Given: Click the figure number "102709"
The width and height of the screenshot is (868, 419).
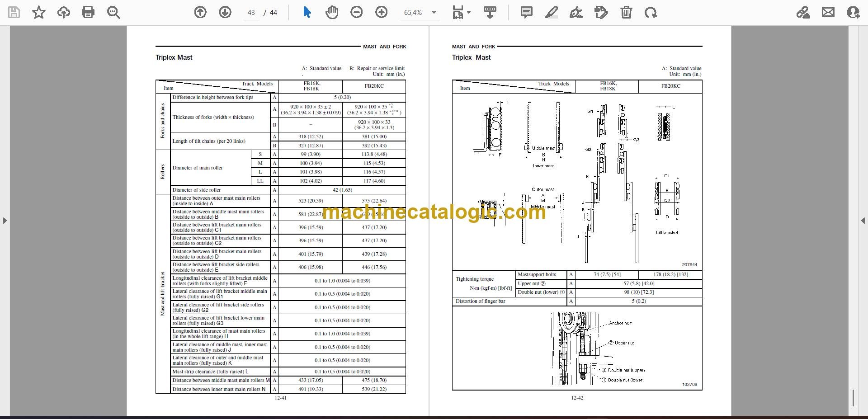Looking at the screenshot, I should [689, 385].
